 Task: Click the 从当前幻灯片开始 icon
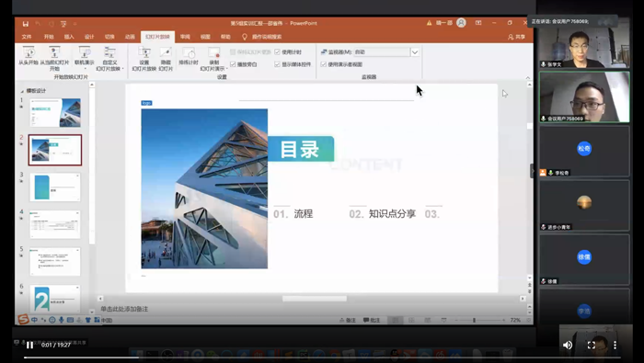click(54, 58)
